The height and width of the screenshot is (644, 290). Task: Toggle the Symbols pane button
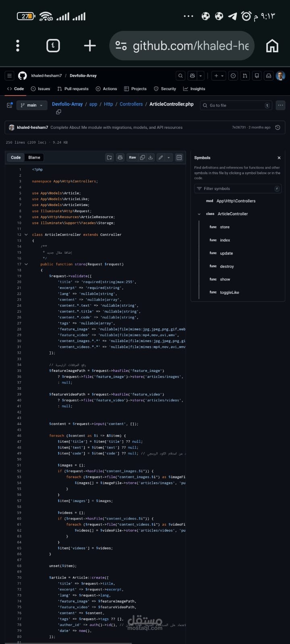(x=179, y=157)
